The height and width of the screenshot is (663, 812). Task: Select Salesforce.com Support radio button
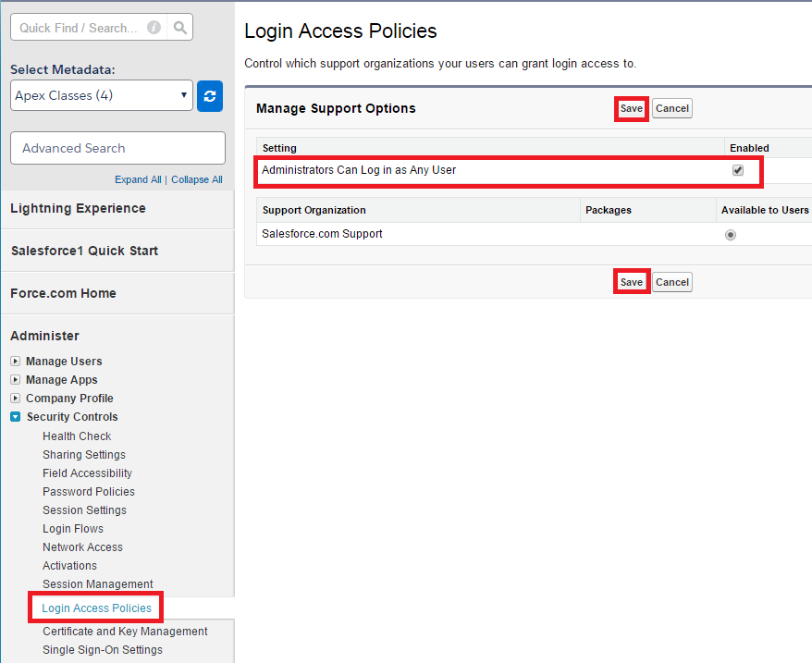click(x=731, y=235)
